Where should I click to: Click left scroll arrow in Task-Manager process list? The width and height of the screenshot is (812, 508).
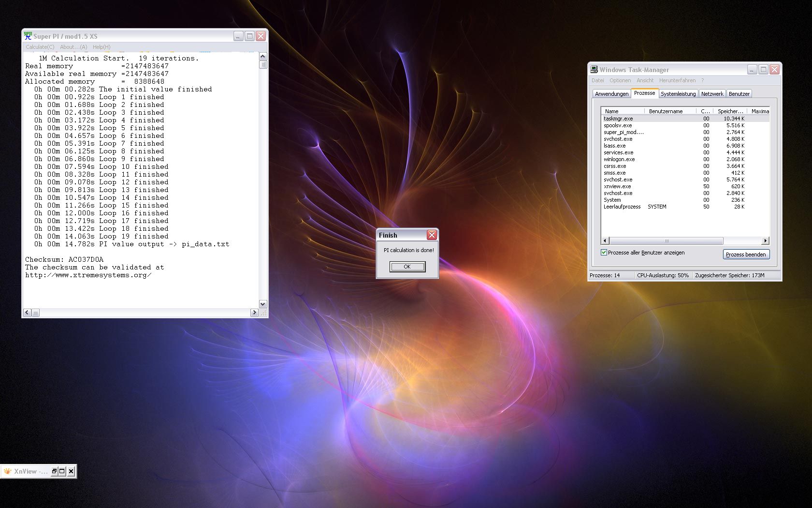(x=605, y=241)
